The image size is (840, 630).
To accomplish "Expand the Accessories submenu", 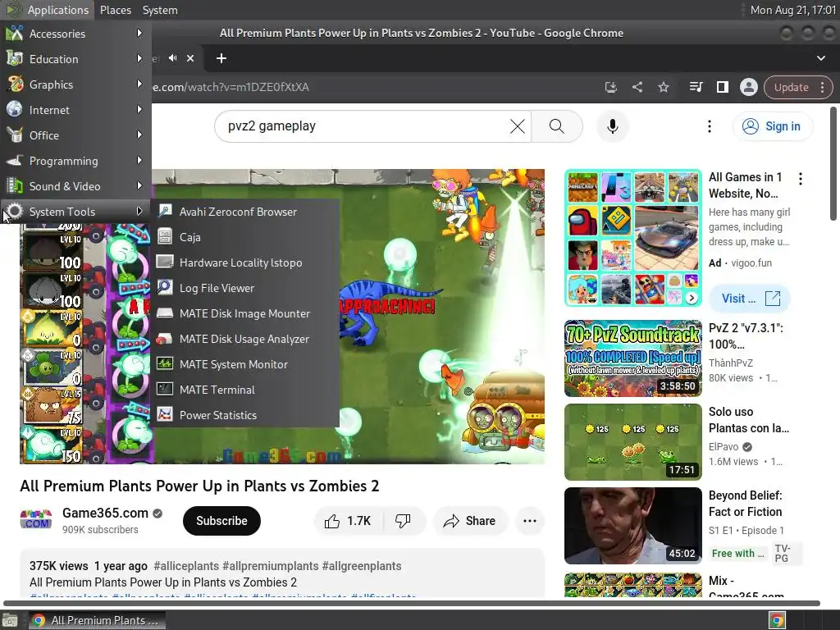I will pos(75,33).
